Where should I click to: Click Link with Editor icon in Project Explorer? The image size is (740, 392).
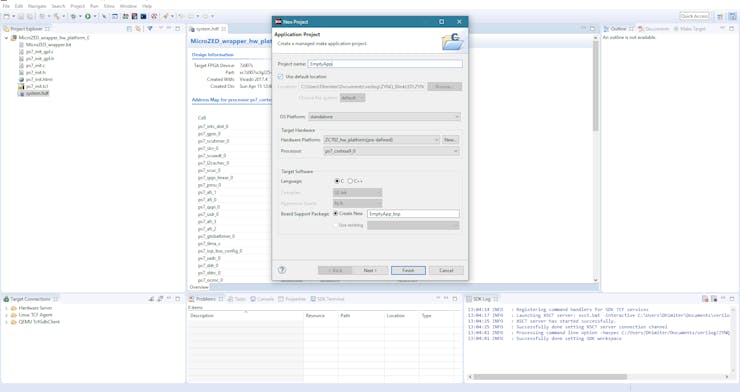(138, 29)
